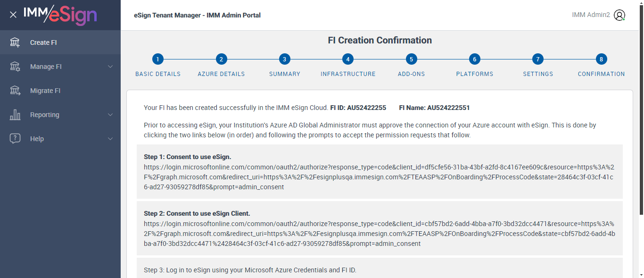Open the IMM Admin2 user avatar

coord(619,15)
